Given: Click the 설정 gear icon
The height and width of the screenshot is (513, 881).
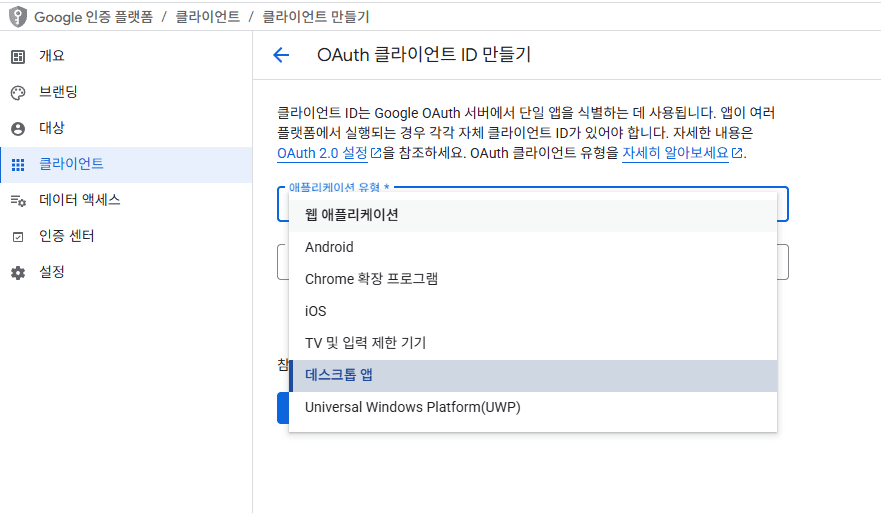Looking at the screenshot, I should [18, 273].
